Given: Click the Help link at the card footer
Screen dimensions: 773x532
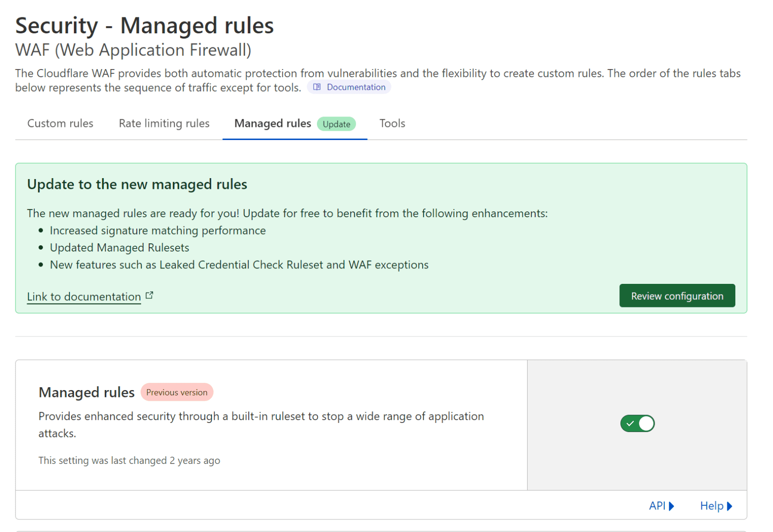Looking at the screenshot, I should pyautogui.click(x=711, y=505).
